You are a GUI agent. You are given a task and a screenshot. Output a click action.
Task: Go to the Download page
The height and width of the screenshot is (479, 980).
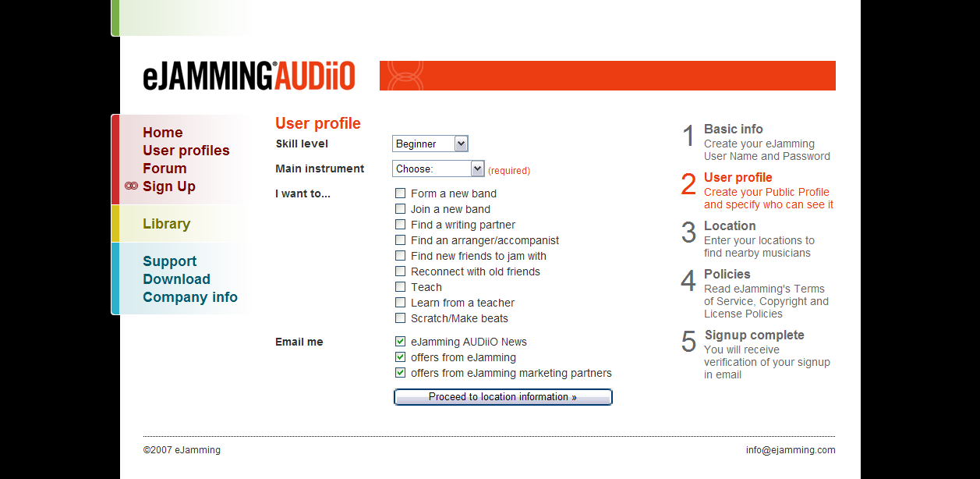[x=176, y=279]
